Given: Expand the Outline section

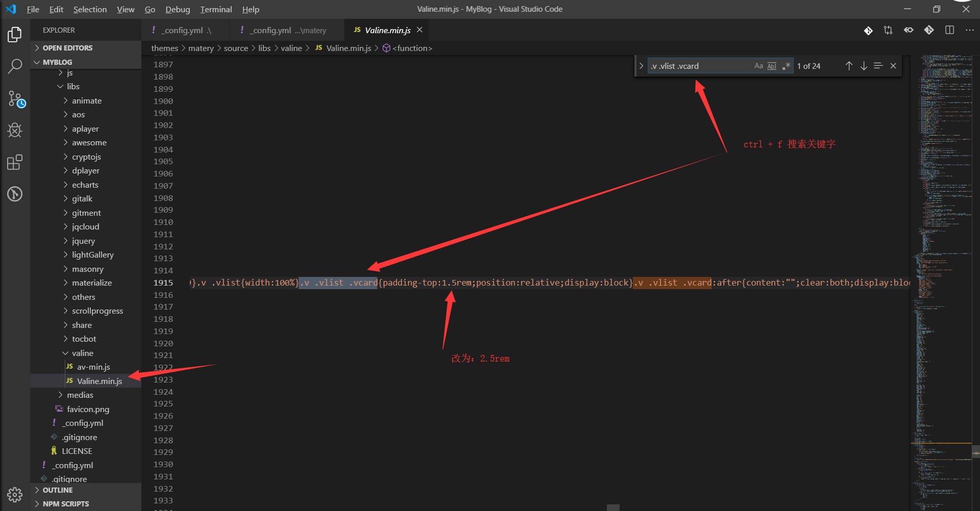Looking at the screenshot, I should coord(86,490).
